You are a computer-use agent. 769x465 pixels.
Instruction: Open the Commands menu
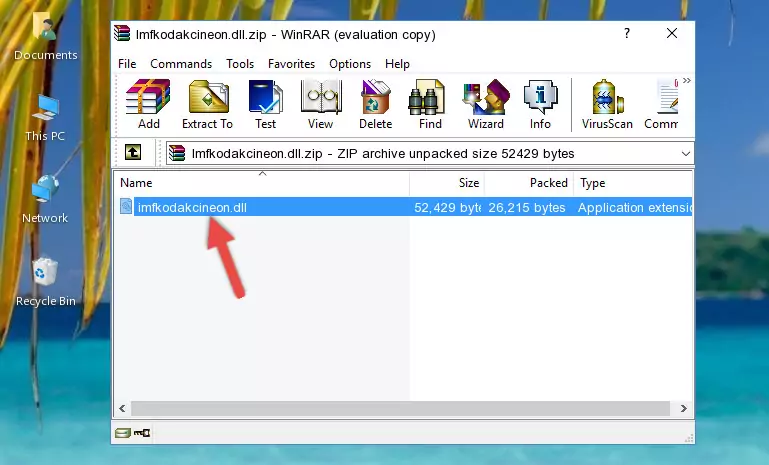(181, 64)
